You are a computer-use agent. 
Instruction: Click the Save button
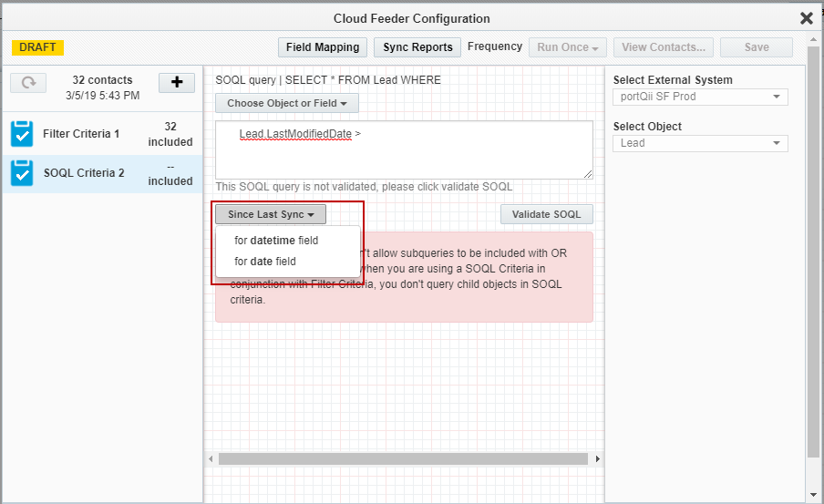click(x=756, y=47)
